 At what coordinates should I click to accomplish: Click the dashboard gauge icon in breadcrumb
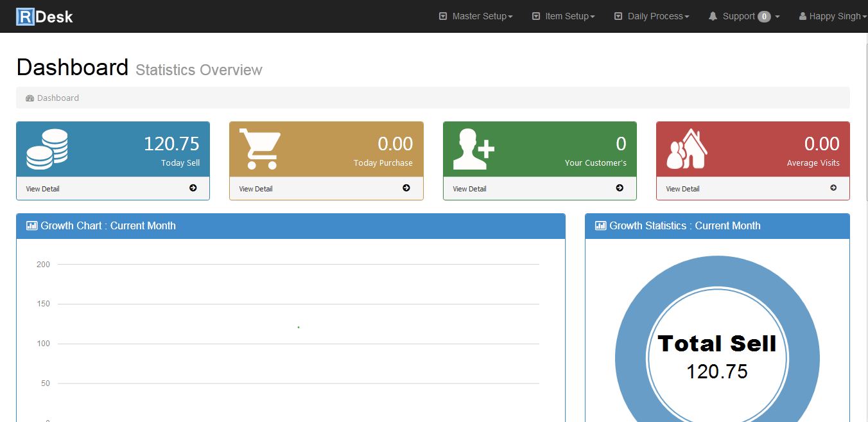(x=30, y=98)
